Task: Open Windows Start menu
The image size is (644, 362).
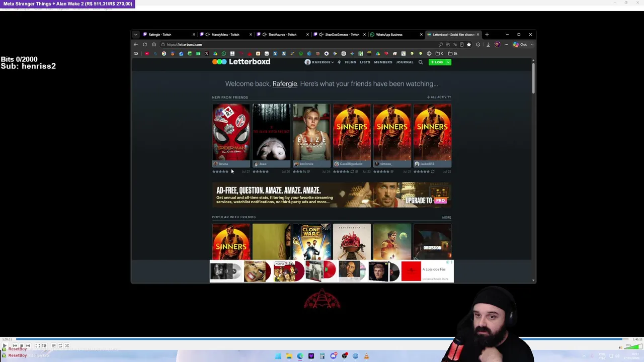Action: point(278,356)
